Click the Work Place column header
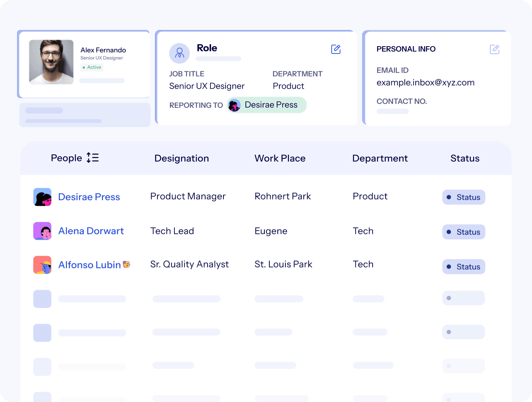This screenshot has height=402, width=532. pyautogui.click(x=280, y=158)
